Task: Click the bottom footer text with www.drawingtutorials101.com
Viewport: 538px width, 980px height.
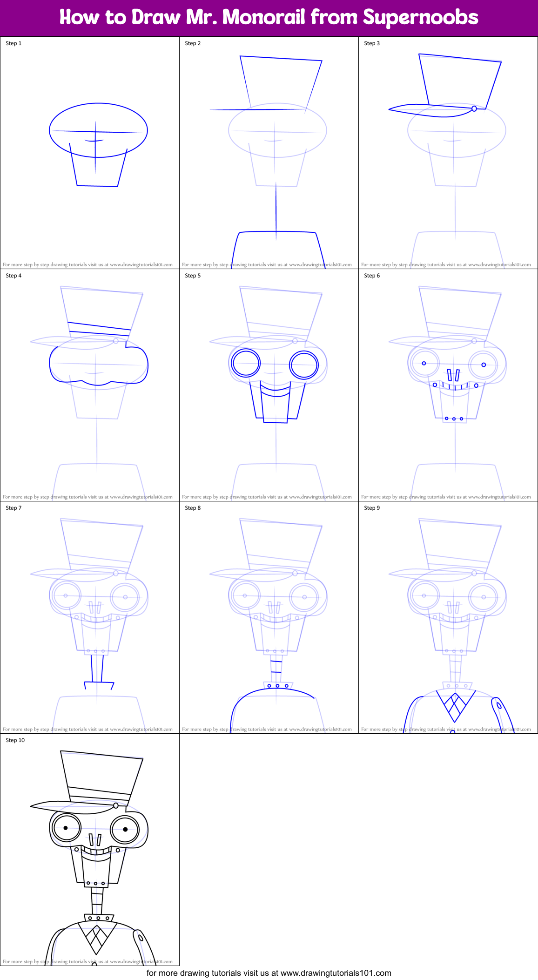Action: click(x=269, y=973)
